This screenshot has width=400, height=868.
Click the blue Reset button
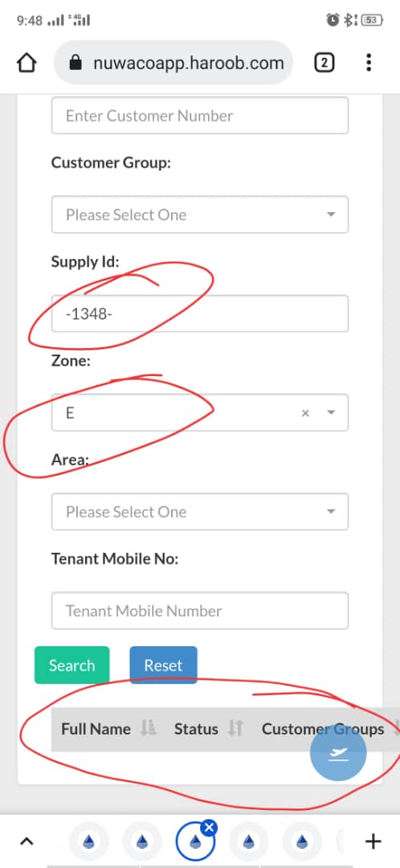(x=163, y=665)
